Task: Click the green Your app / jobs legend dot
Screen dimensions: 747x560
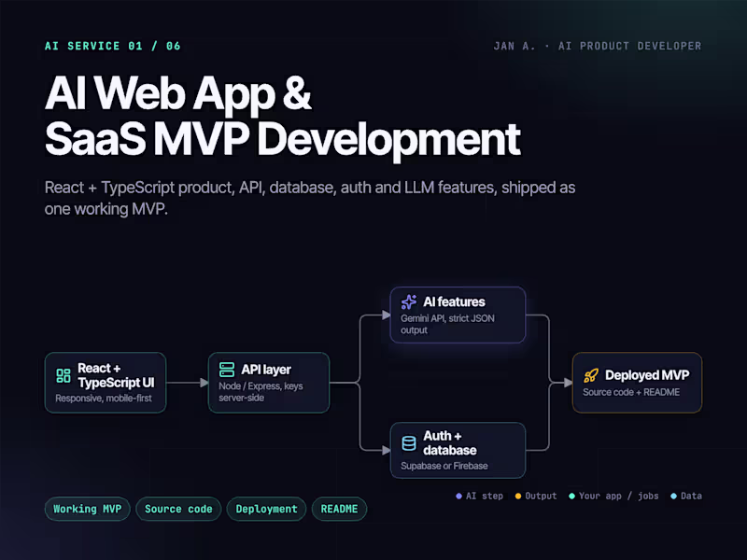Action: (x=571, y=497)
